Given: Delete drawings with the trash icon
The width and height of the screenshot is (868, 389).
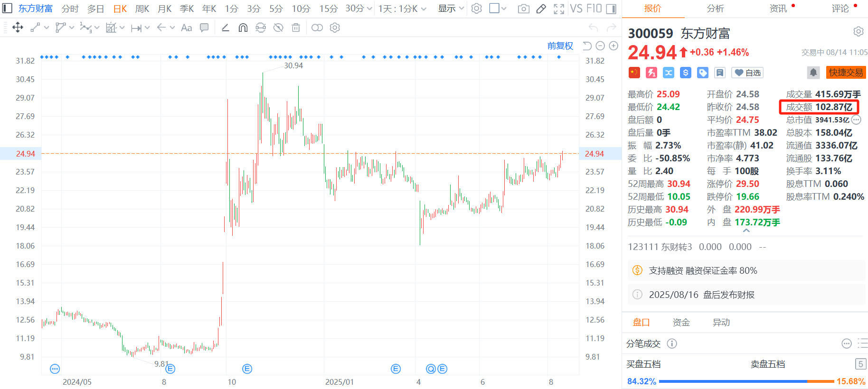Looking at the screenshot, I should [296, 28].
